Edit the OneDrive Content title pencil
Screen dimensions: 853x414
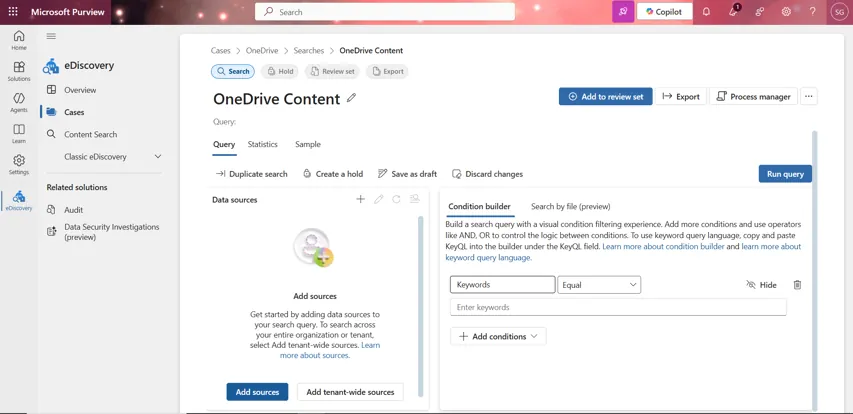(x=351, y=98)
